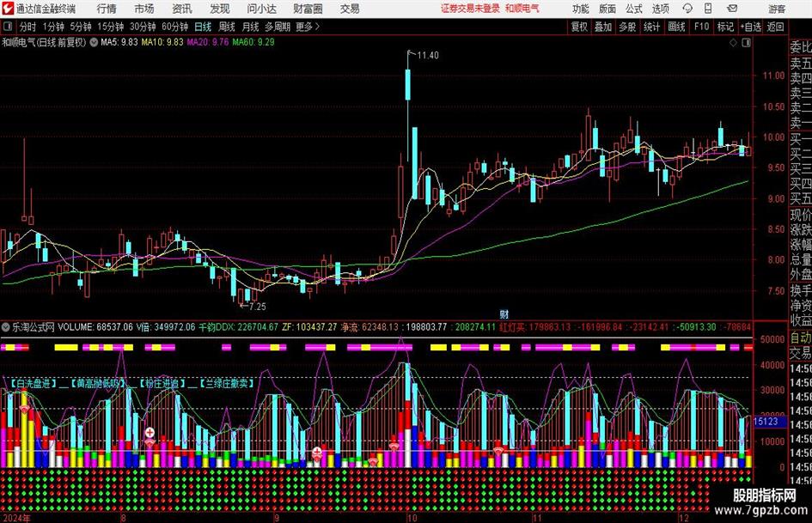The height and width of the screenshot is (523, 812).
Task: Click the 和顺电气 stock name in title bar
Action: click(522, 9)
